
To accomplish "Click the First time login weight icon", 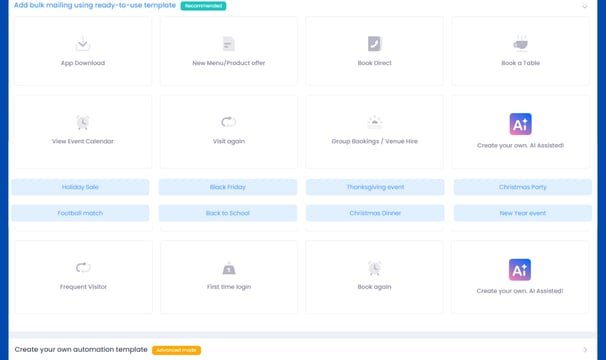I will [x=229, y=268].
